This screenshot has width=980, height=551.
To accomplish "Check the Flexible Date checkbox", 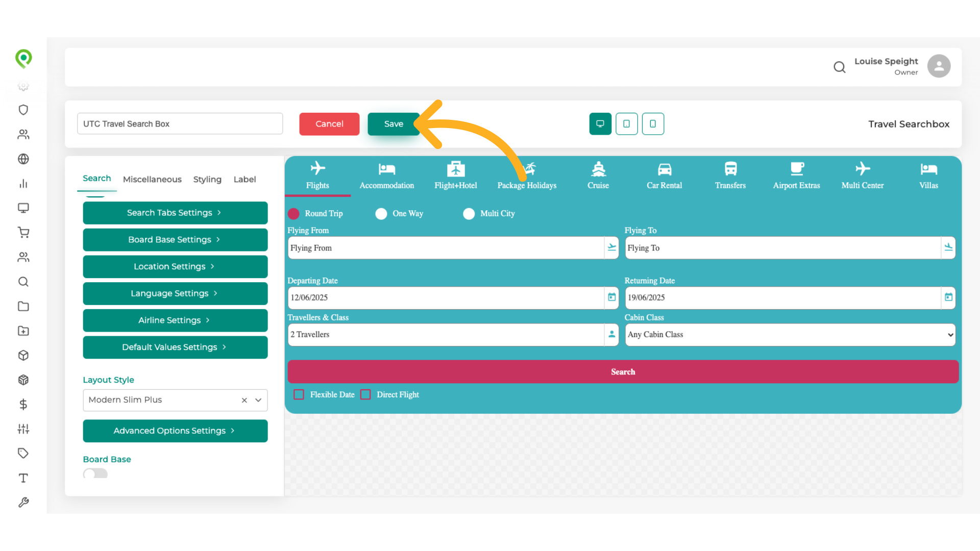I will 299,394.
